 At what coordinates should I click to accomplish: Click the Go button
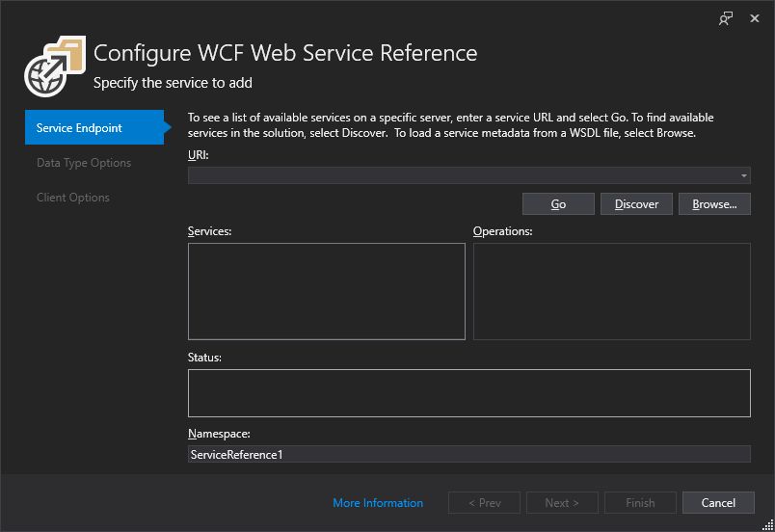point(558,204)
